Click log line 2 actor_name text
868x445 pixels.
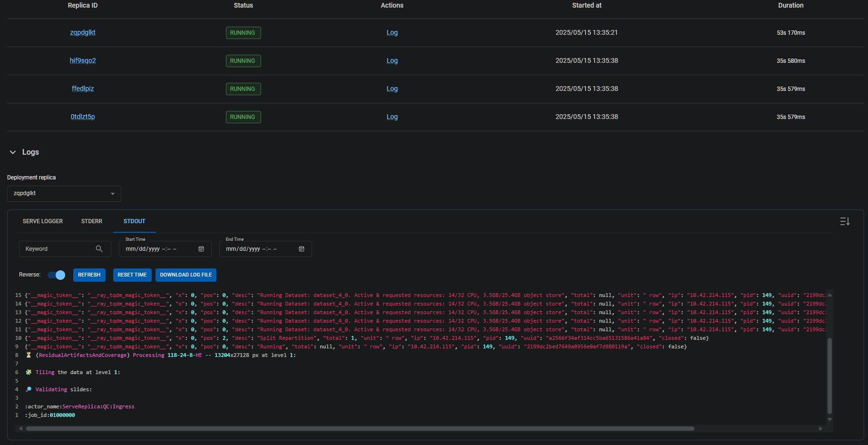(x=79, y=406)
